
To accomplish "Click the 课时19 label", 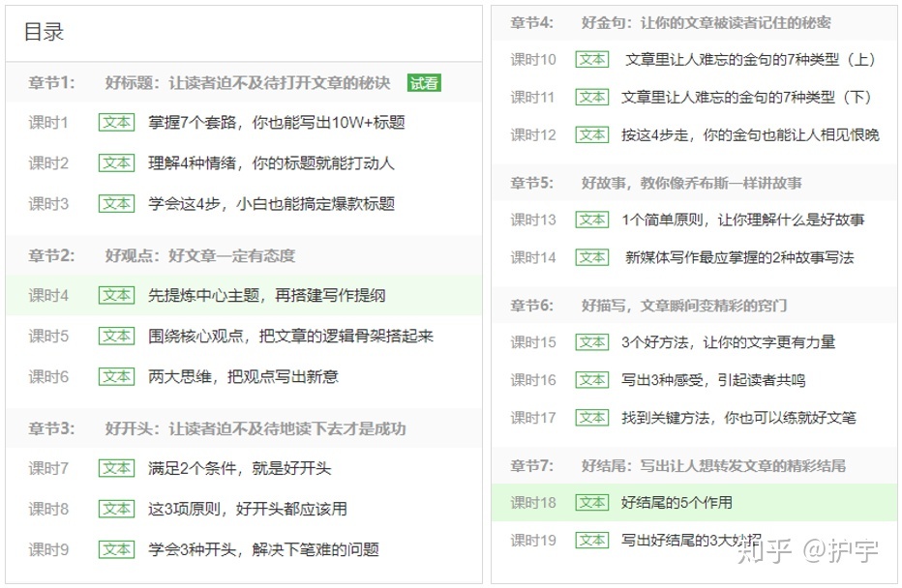I will click(533, 541).
